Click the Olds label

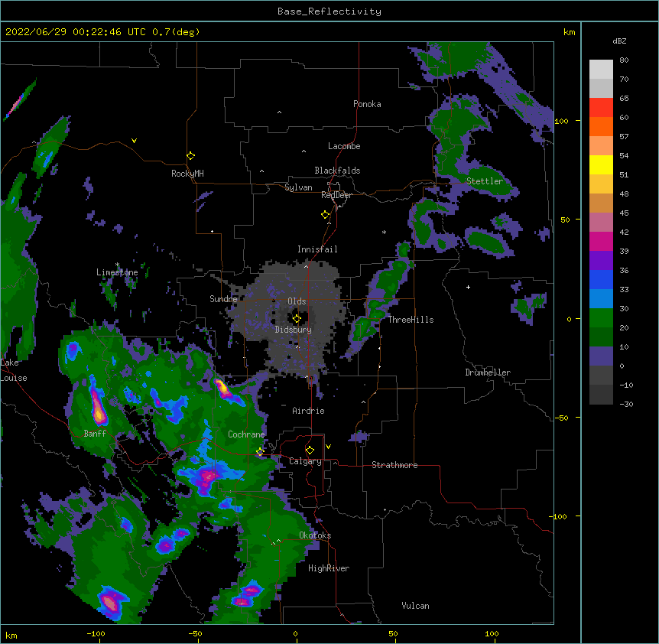click(x=297, y=301)
